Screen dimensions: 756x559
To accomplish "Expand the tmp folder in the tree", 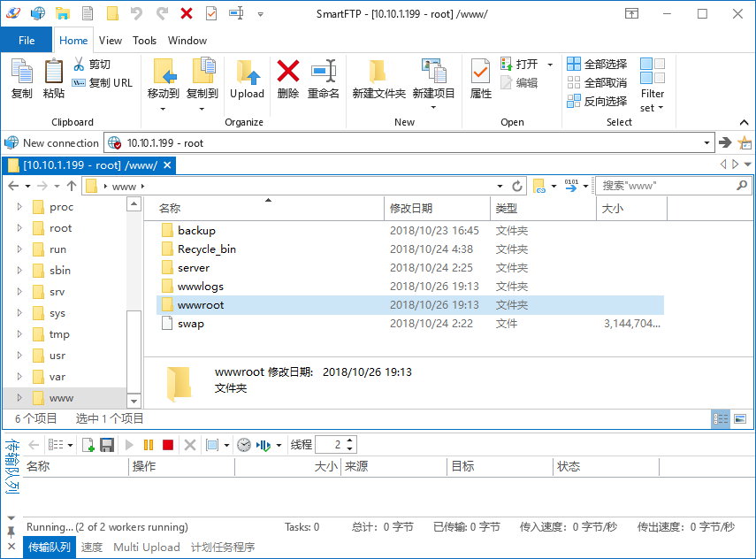I will click(19, 333).
